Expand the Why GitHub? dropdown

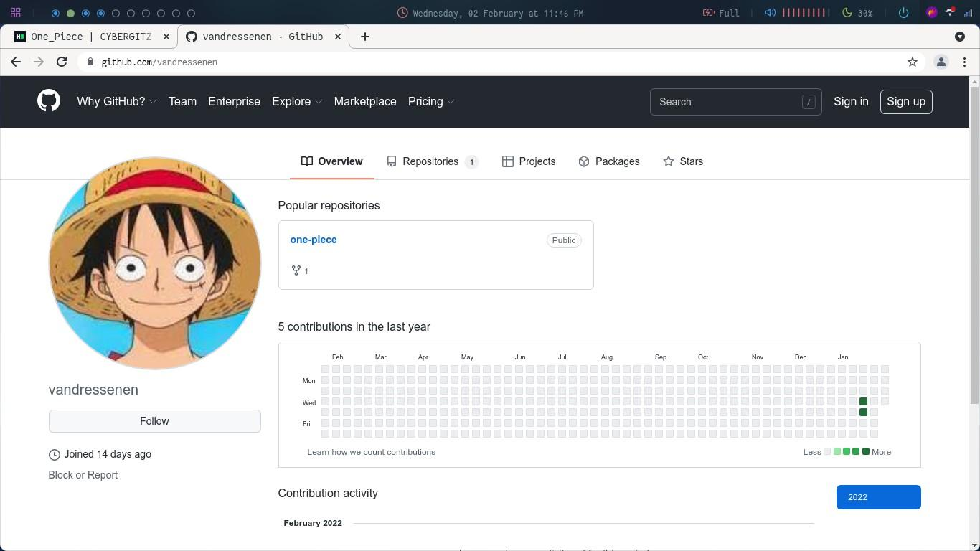coord(117,102)
